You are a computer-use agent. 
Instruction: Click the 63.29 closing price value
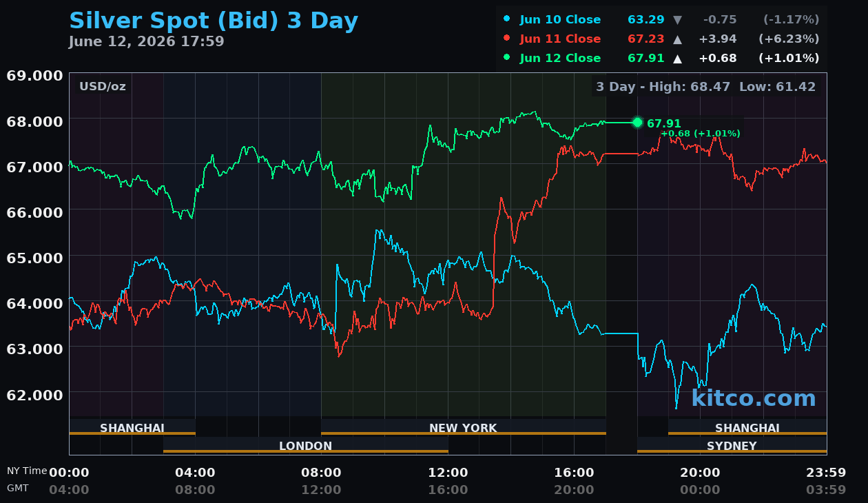click(646, 20)
